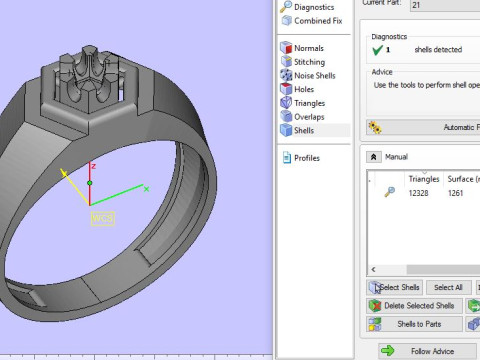Select the 12328 triangles cell
This screenshot has width=480, height=360.
(x=419, y=193)
